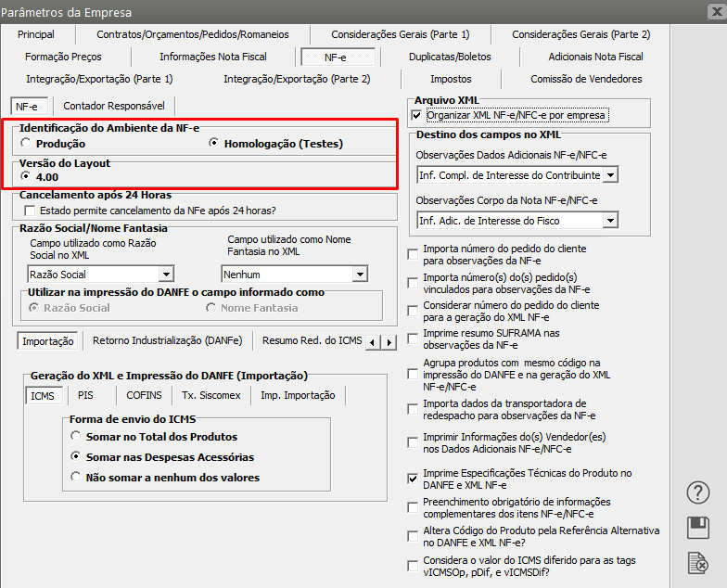Choose Não somar a nenhum dos valores

pyautogui.click(x=76, y=477)
